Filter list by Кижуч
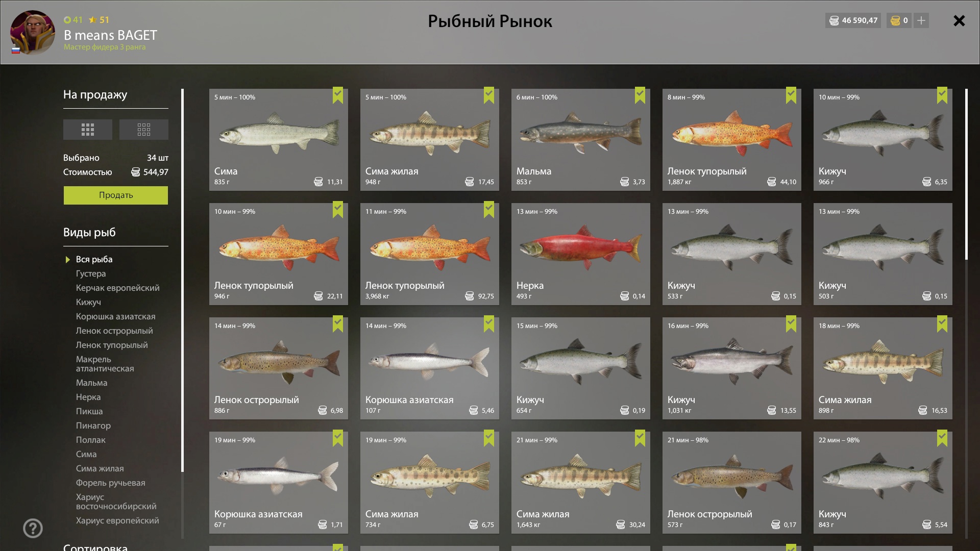The image size is (980, 551). point(88,303)
